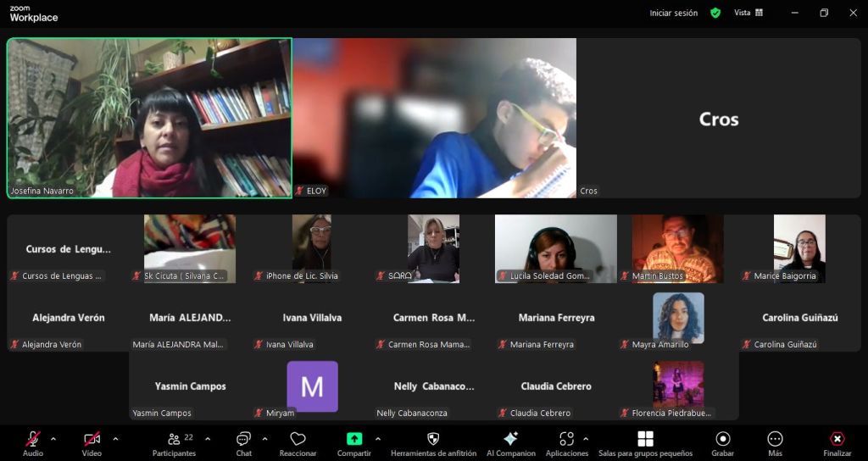
Task: Click the green encryption shield icon
Action: (x=715, y=13)
